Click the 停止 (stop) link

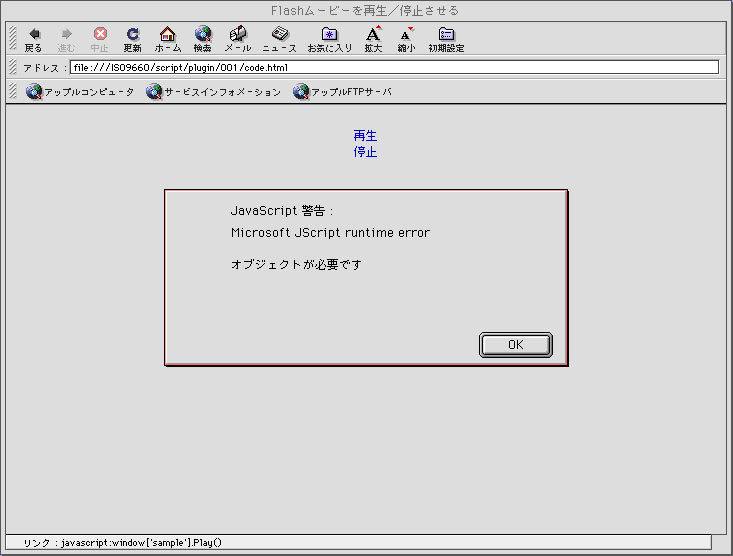point(365,152)
